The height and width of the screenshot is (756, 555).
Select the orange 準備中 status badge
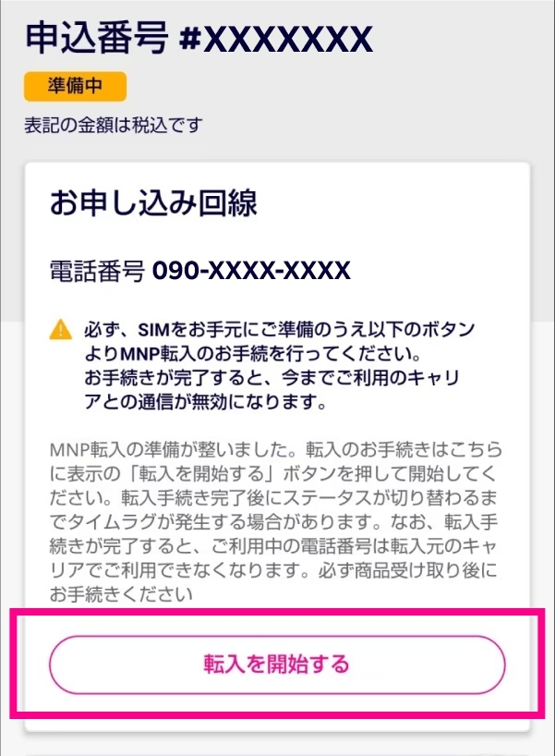click(x=75, y=86)
